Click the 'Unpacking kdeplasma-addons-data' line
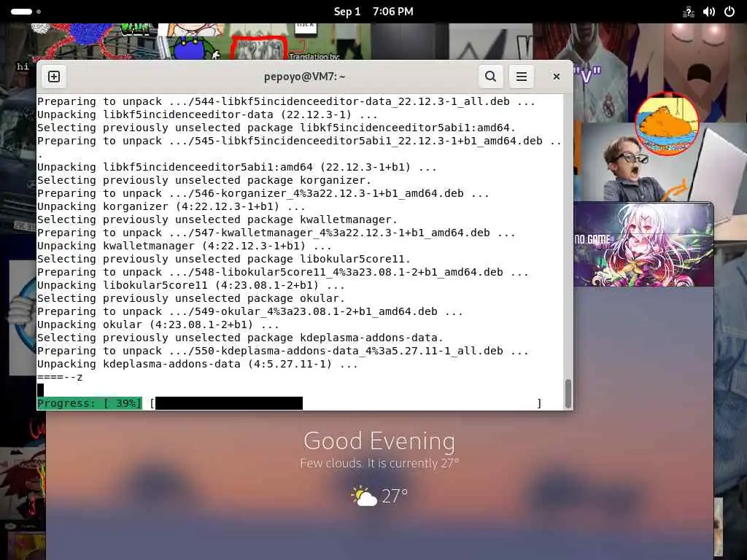 coord(197,365)
